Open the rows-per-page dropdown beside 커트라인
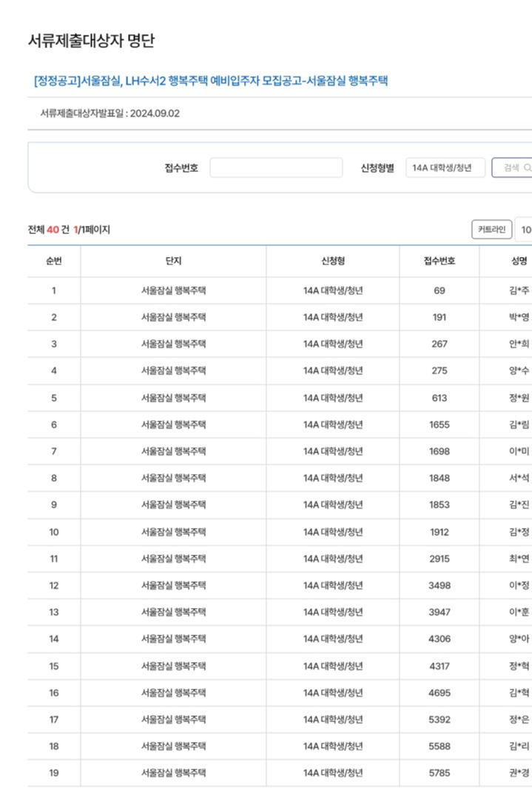 click(x=524, y=229)
